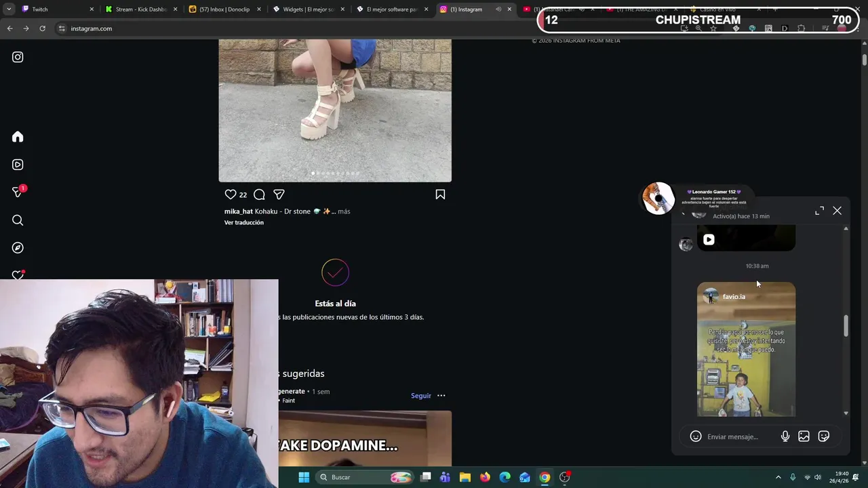Go to the Home feed icon
This screenshot has width=868, height=488.
click(18, 137)
